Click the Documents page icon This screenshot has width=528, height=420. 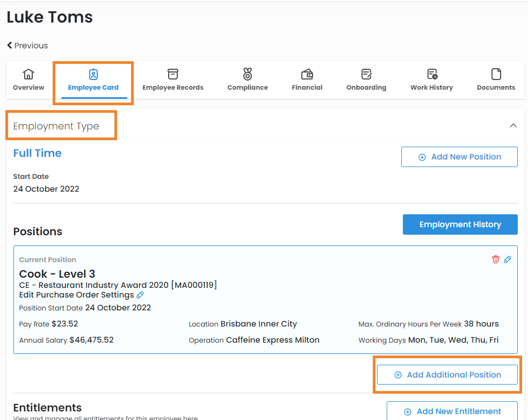point(496,74)
